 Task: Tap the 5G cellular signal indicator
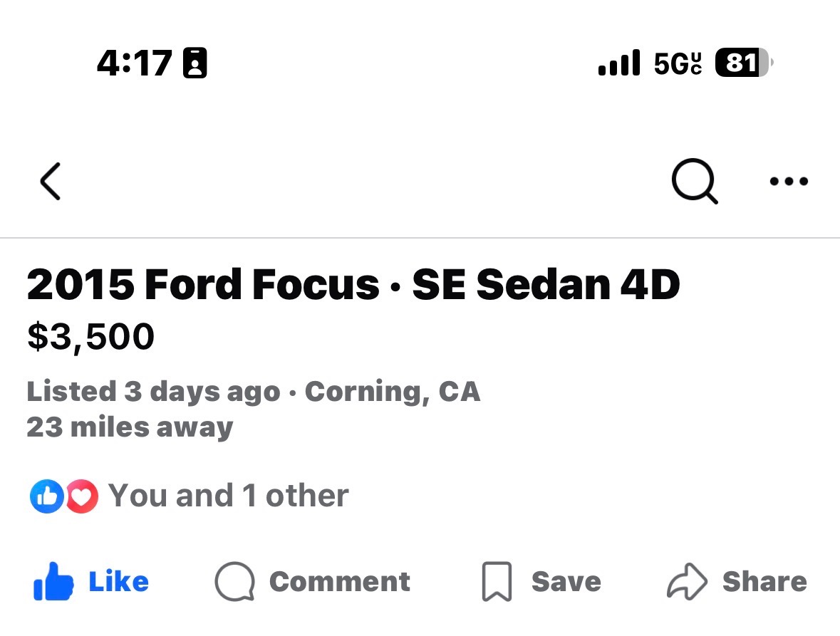click(677, 63)
